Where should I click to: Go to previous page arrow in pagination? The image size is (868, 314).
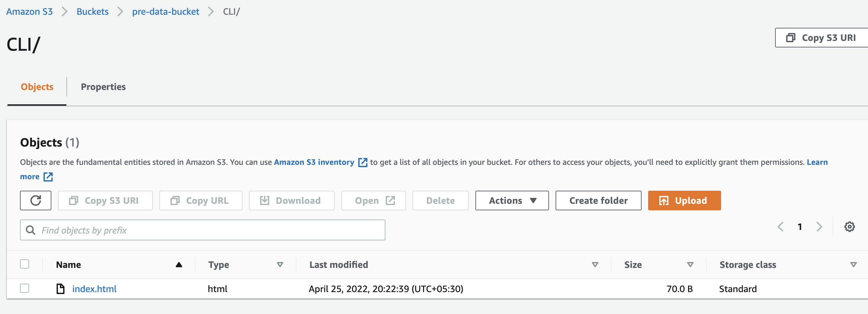click(780, 227)
